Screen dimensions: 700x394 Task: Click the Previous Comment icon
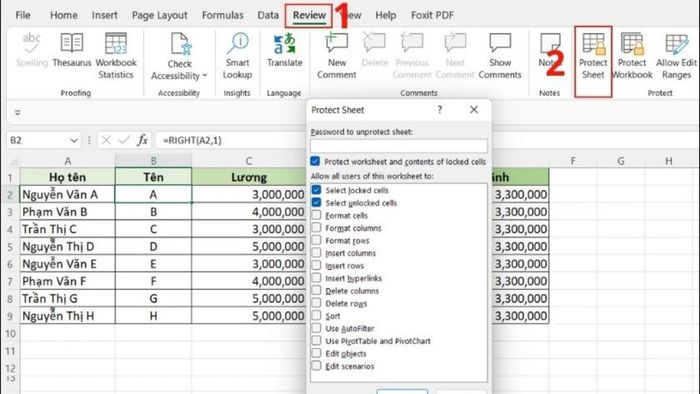pyautogui.click(x=412, y=43)
